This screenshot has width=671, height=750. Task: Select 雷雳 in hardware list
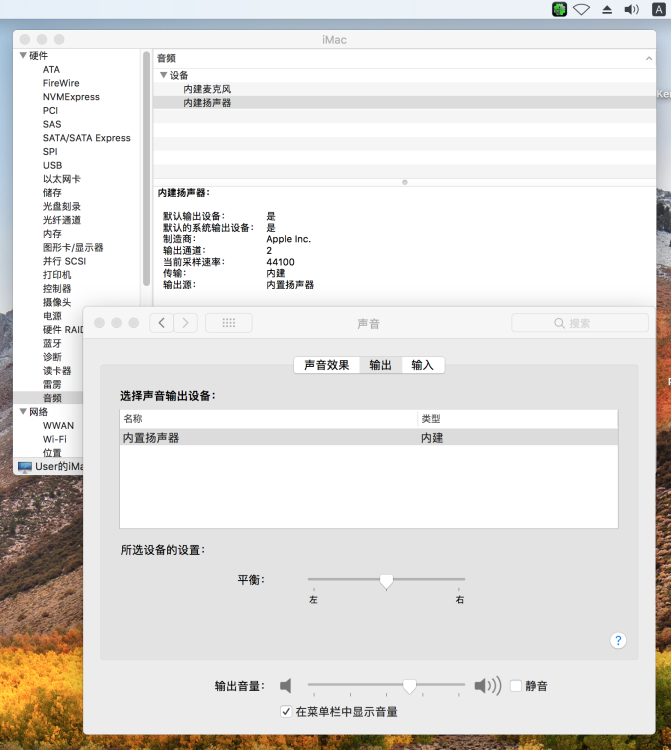(52, 385)
